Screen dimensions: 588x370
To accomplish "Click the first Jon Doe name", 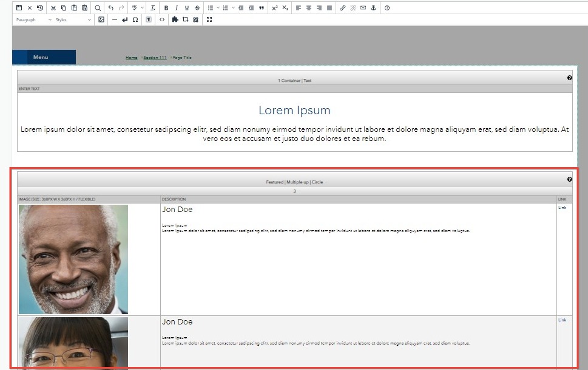I will pyautogui.click(x=177, y=209).
